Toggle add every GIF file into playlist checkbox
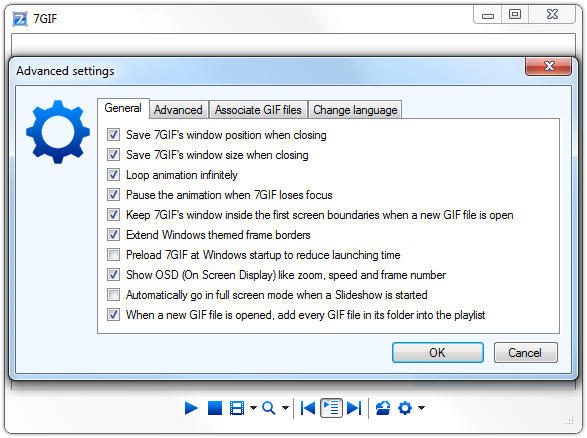Screen dimensions: 587x438 (113, 315)
